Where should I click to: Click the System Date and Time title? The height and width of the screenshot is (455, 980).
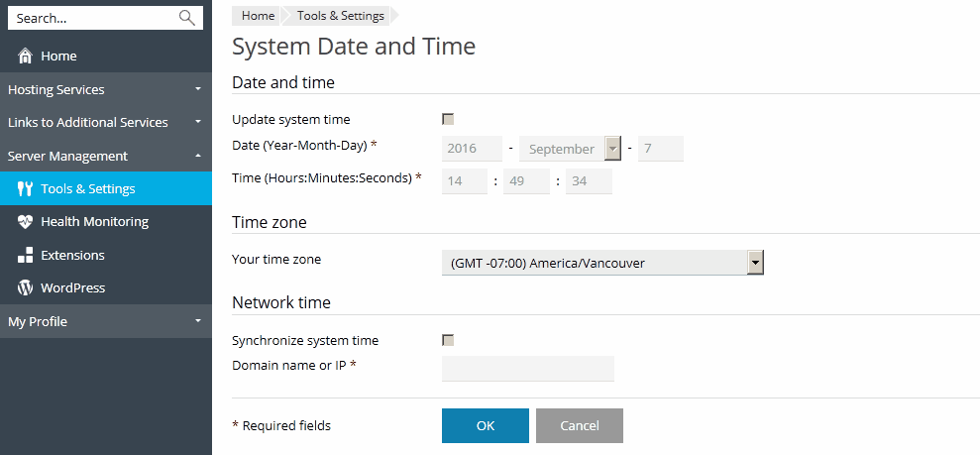coord(354,47)
